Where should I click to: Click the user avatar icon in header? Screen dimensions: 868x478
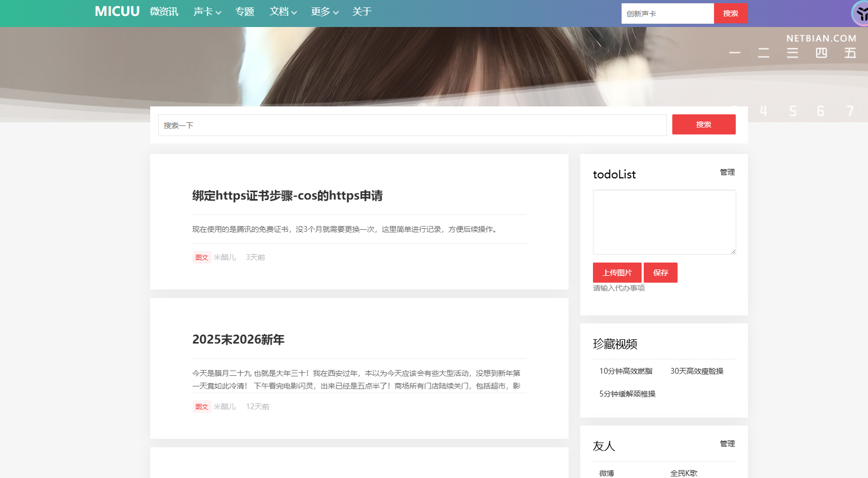(x=860, y=14)
